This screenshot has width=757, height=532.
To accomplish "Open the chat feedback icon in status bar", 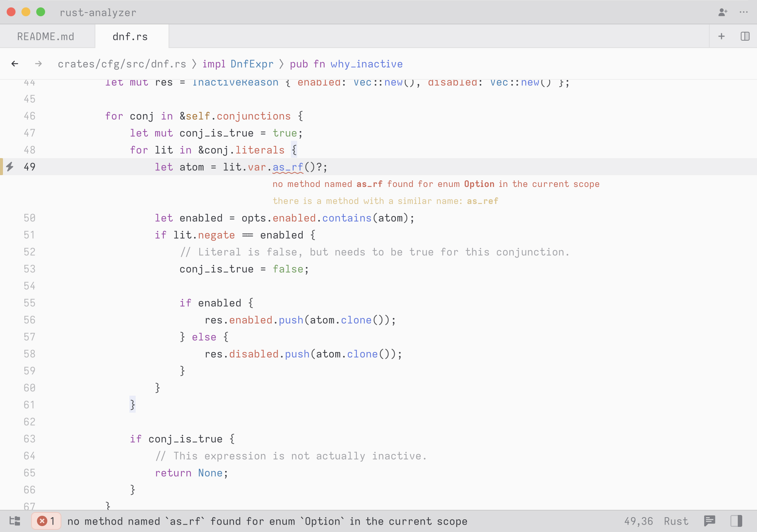I will pyautogui.click(x=710, y=521).
